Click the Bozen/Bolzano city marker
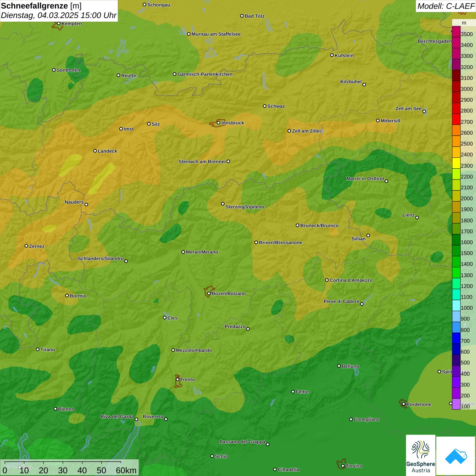 click(209, 293)
